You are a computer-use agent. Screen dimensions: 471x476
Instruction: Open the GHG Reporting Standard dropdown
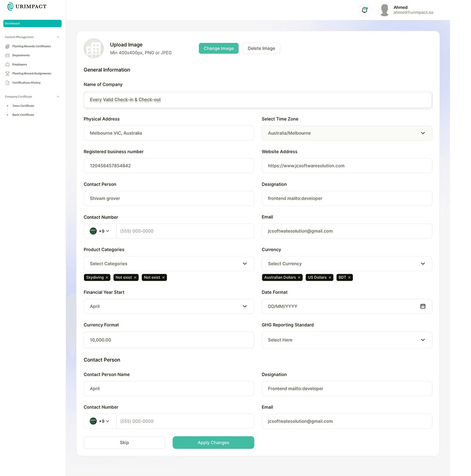347,340
